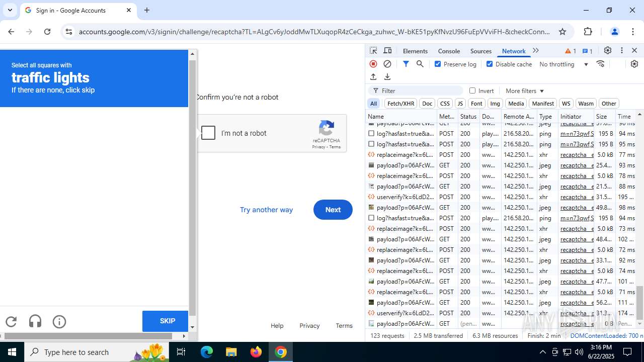Click the issues message count icon
This screenshot has width=644, height=362.
587,51
